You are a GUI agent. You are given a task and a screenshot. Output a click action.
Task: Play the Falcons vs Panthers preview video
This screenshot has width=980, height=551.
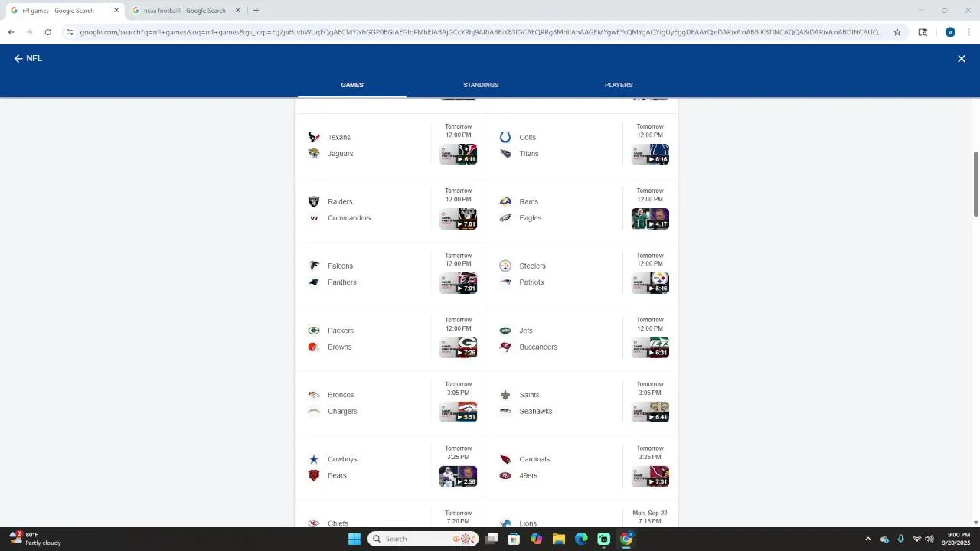click(x=459, y=283)
